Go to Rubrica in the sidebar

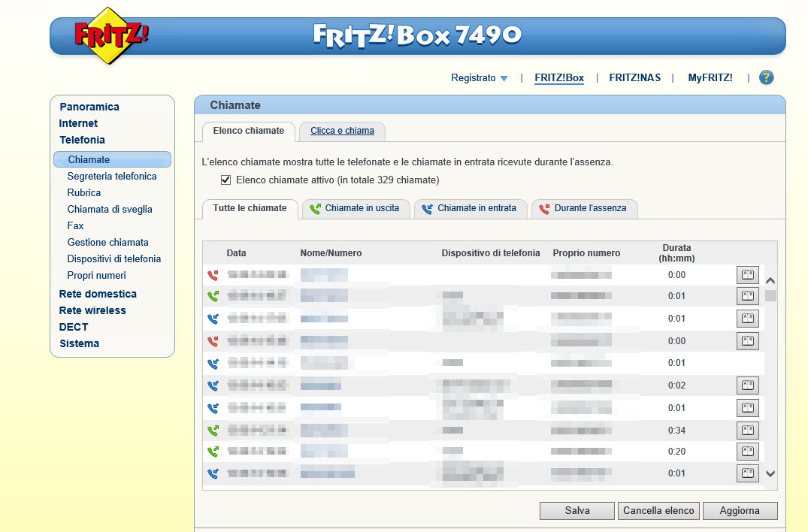(x=84, y=192)
